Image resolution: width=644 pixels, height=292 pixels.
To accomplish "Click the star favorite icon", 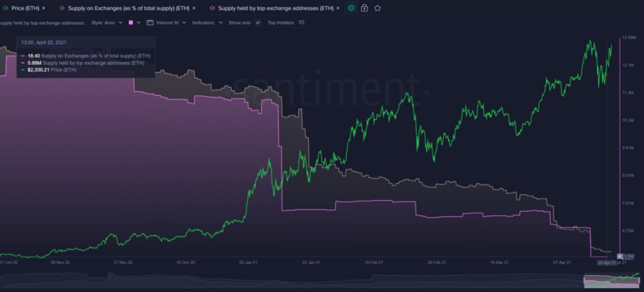I will tap(377, 8).
